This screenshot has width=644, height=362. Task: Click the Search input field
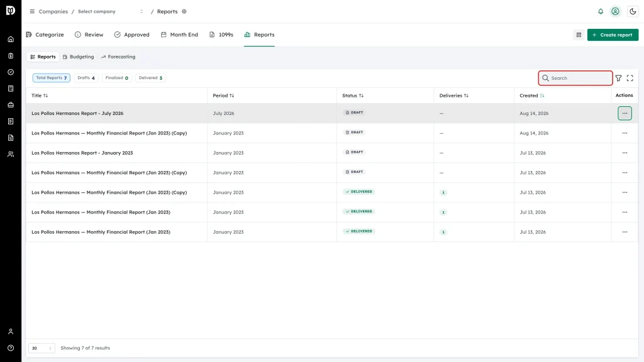tap(575, 78)
